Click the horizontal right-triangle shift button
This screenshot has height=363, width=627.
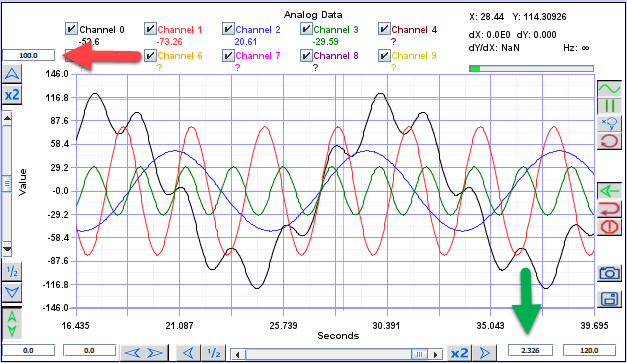click(484, 353)
